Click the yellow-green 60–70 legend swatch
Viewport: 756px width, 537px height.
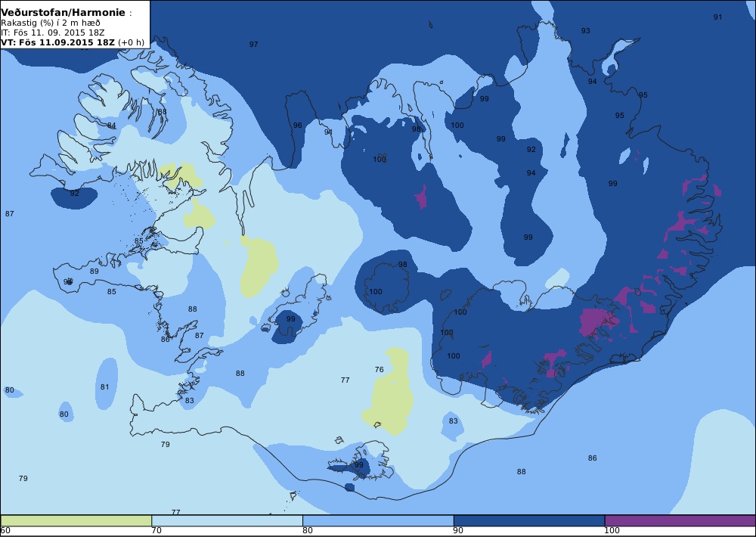pyautogui.click(x=76, y=520)
